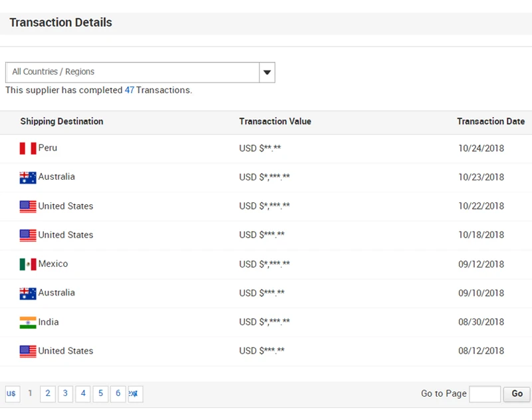The image size is (532, 420).
Task: Click the United States flag in the 10/22/2018 row
Action: (x=28, y=206)
